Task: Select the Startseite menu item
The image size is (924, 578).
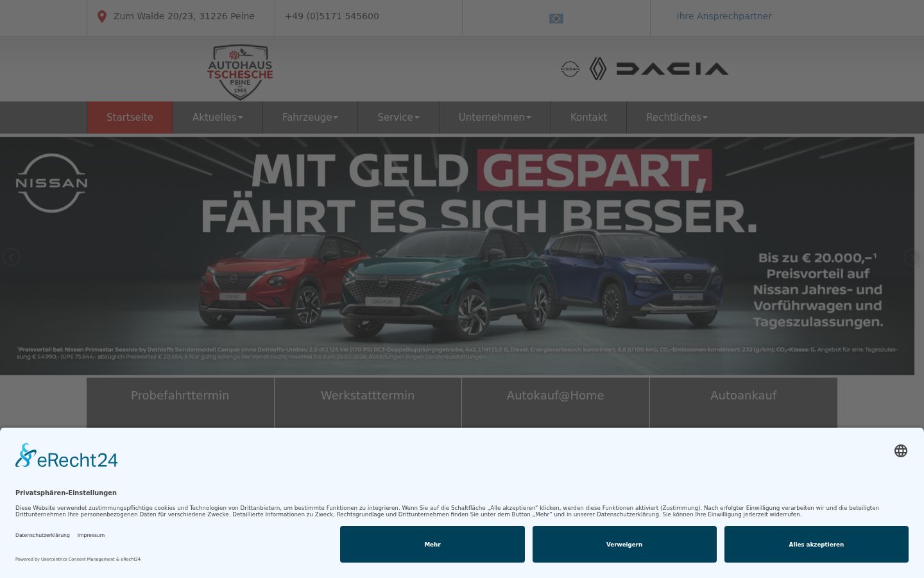Action: (130, 118)
